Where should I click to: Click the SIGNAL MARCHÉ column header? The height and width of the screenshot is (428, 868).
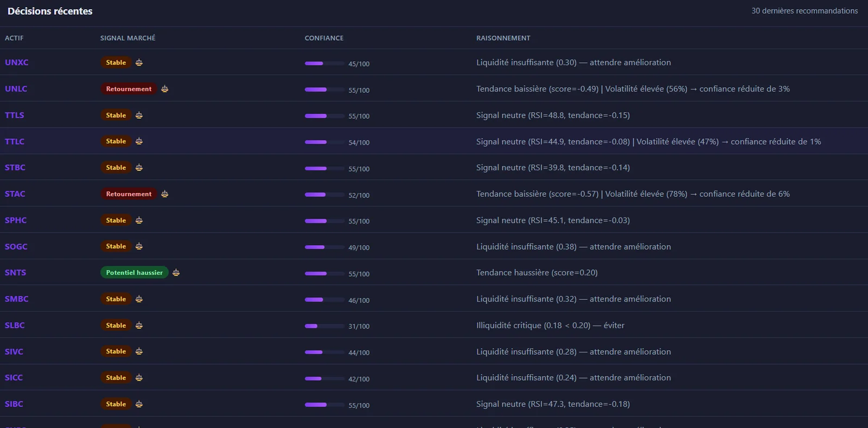[128, 38]
